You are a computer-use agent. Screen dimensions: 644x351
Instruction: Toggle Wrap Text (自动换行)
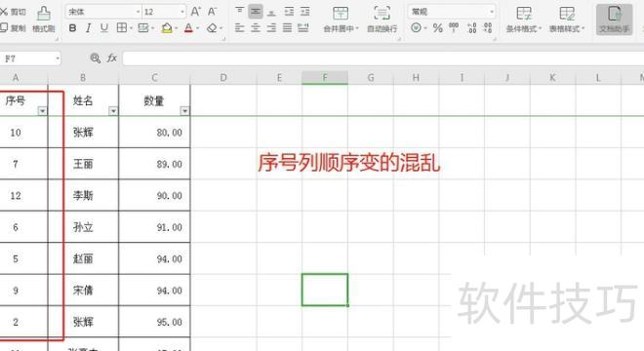pyautogui.click(x=382, y=19)
